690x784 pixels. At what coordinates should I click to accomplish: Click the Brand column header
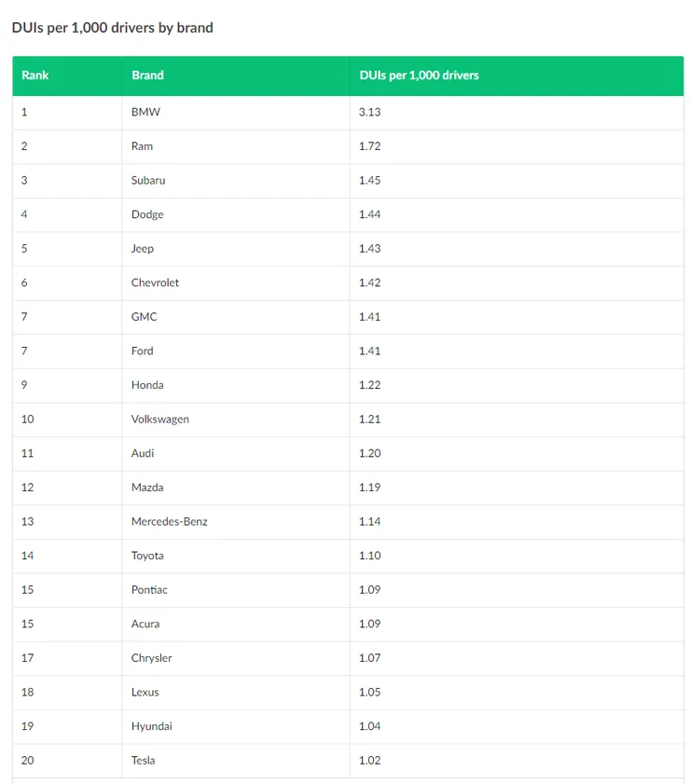coord(147,76)
